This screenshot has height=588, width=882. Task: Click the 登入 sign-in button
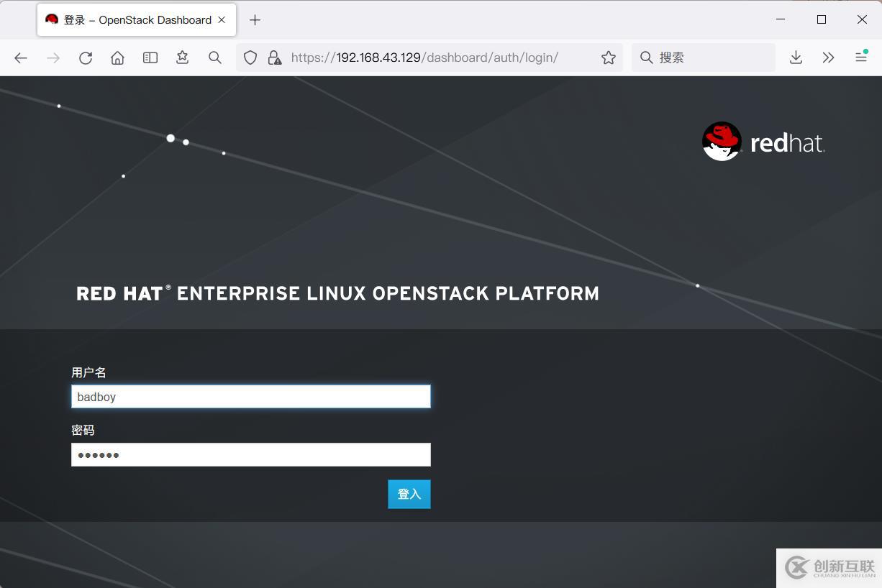[x=409, y=495]
